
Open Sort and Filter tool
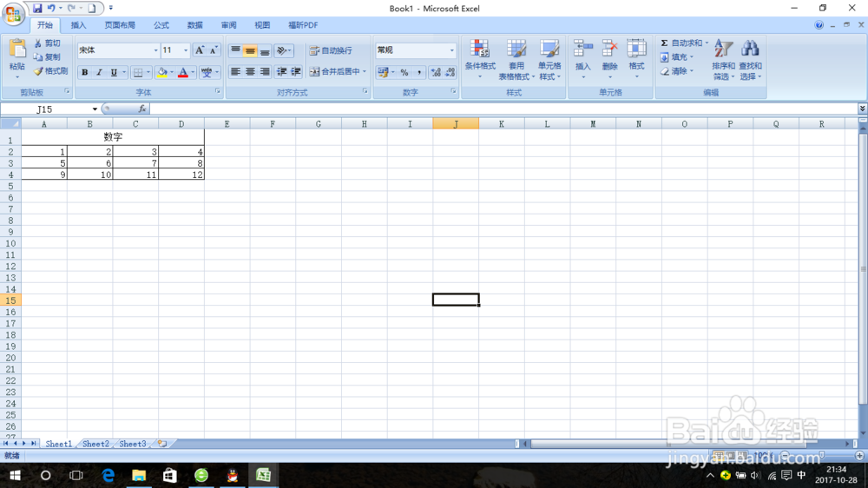(723, 49)
